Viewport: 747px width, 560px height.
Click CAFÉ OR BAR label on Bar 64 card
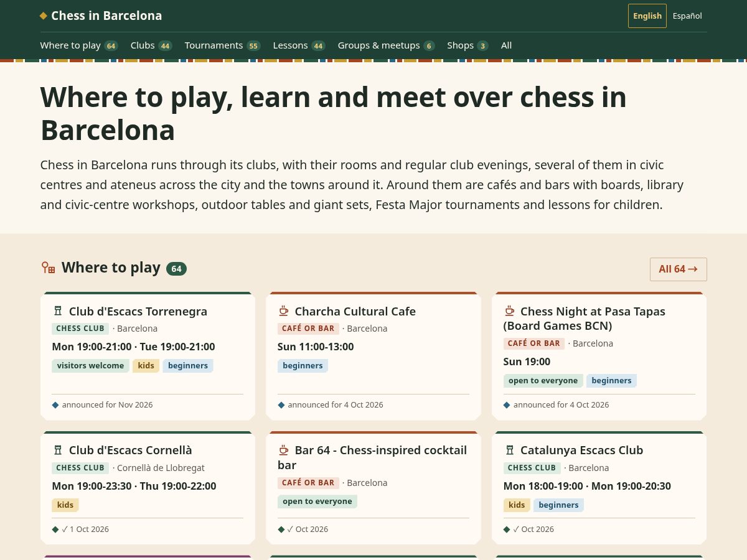(x=308, y=483)
